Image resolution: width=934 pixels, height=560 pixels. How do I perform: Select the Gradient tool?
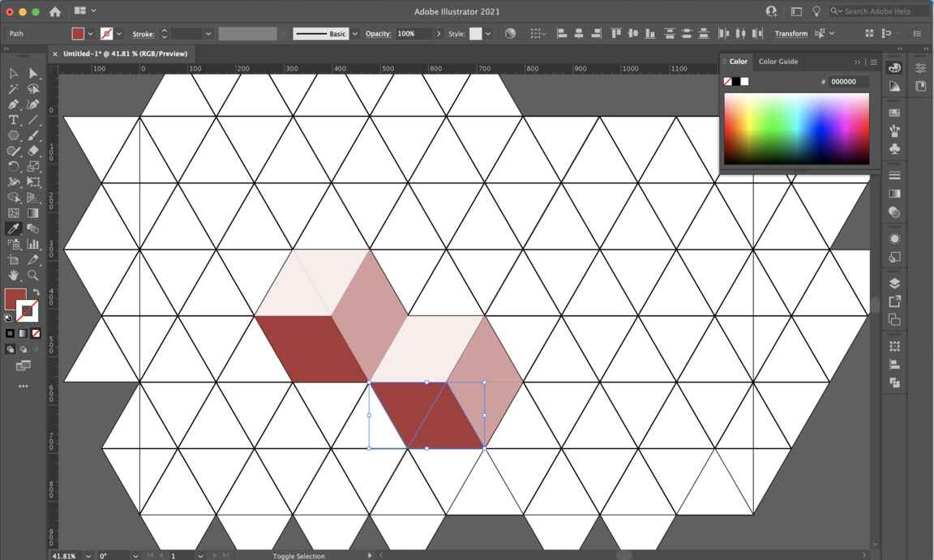point(33,213)
